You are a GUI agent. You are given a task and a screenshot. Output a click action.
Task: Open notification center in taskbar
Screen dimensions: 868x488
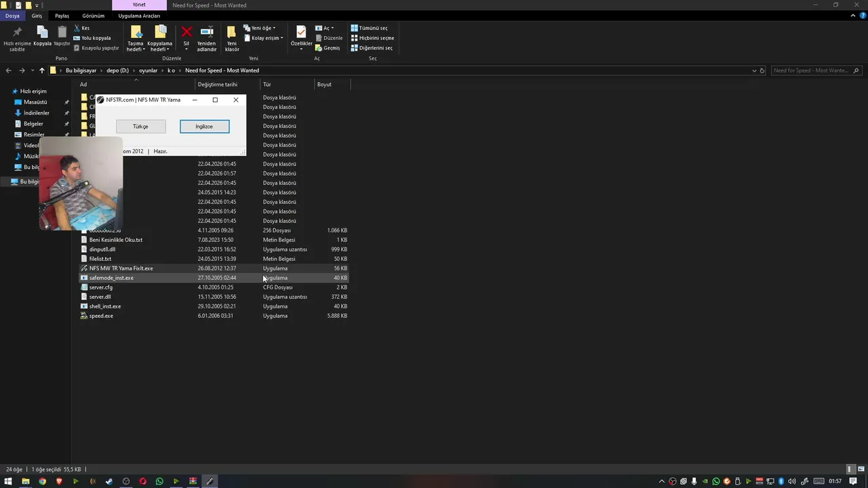coord(853,481)
